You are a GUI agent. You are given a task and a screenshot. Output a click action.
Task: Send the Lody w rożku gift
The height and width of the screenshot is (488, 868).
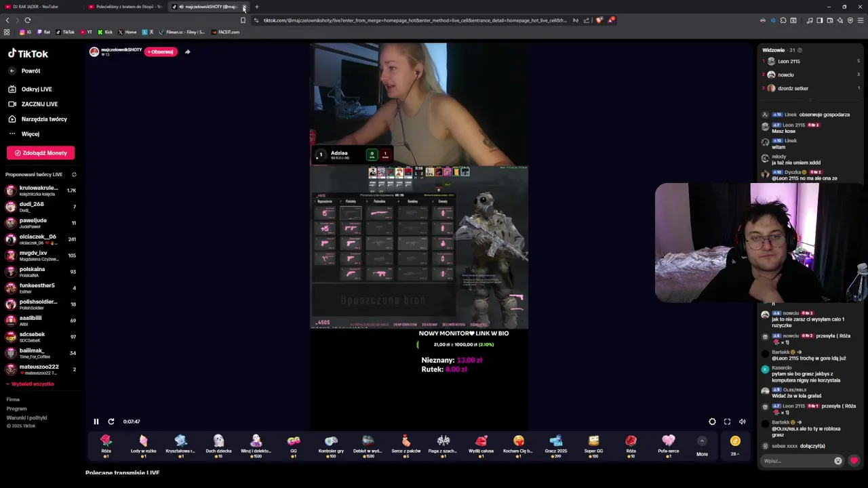[143, 446]
